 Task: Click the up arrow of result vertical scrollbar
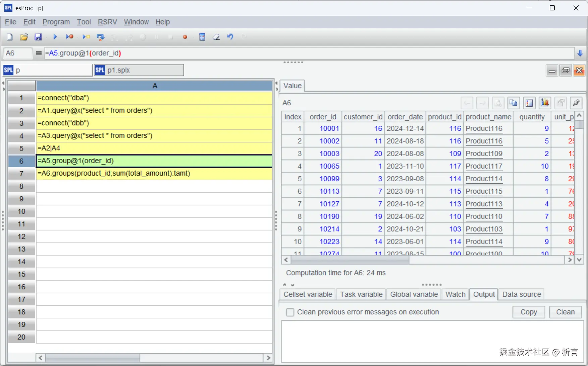(579, 116)
